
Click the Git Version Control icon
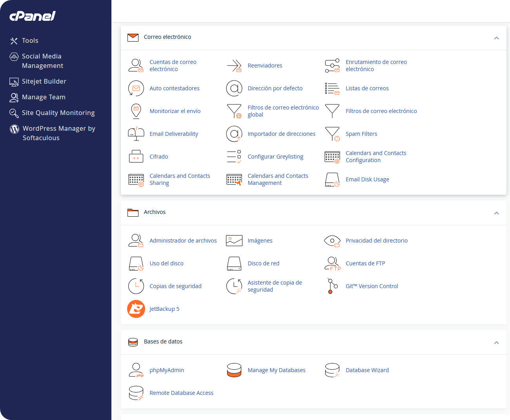point(332,286)
